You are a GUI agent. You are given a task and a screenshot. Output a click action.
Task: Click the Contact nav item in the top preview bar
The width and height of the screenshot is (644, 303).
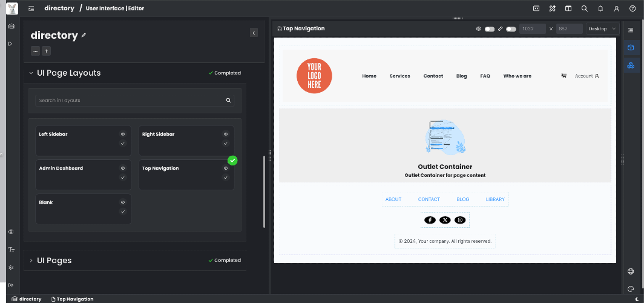click(433, 76)
